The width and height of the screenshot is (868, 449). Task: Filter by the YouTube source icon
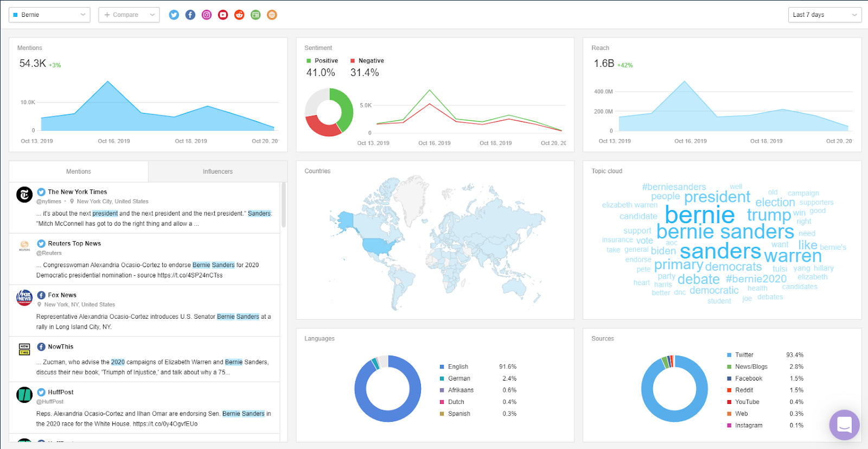pyautogui.click(x=223, y=15)
